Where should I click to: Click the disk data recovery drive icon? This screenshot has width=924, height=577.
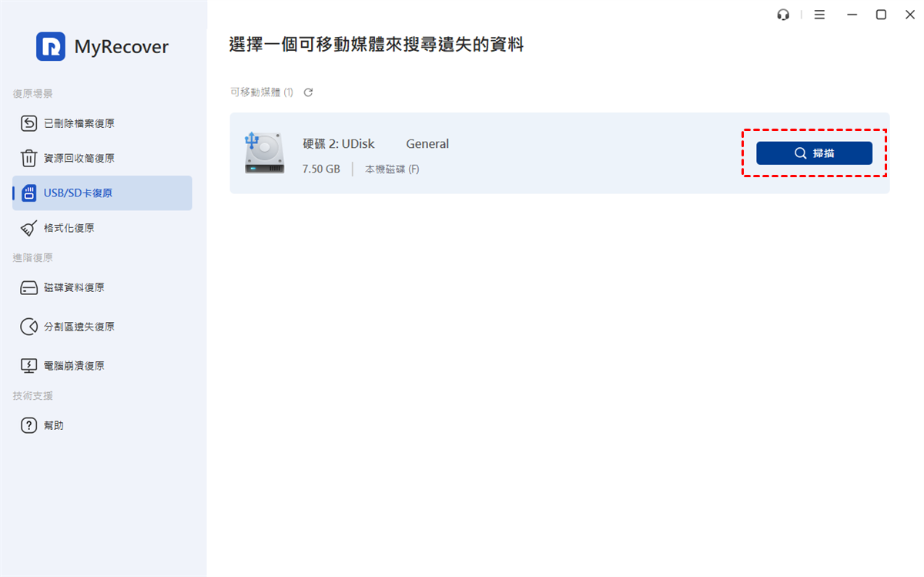(x=28, y=287)
